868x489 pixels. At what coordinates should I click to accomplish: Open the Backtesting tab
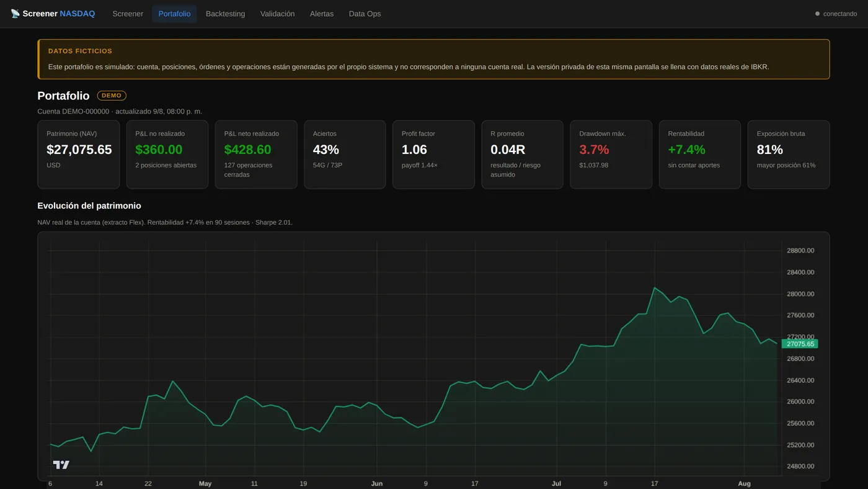click(x=225, y=14)
